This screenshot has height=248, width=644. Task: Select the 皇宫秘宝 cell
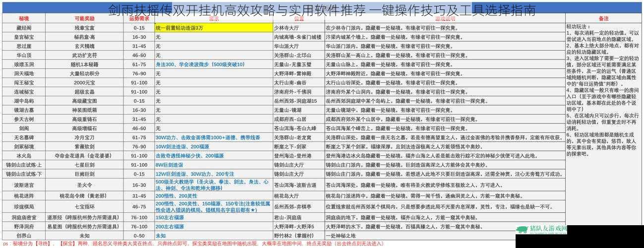pos(24,37)
